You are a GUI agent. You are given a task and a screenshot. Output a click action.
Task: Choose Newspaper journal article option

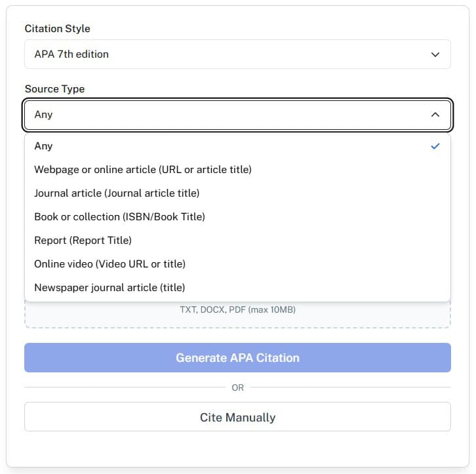click(109, 288)
